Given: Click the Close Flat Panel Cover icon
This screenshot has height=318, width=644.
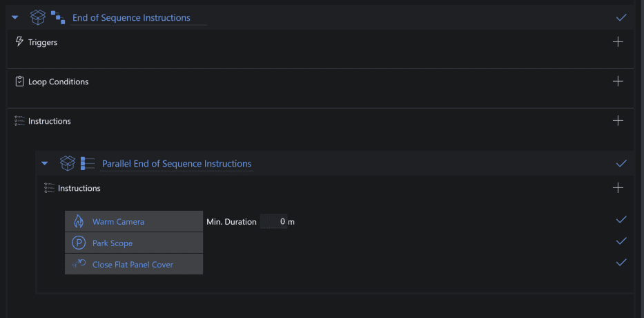Looking at the screenshot, I should click(79, 264).
